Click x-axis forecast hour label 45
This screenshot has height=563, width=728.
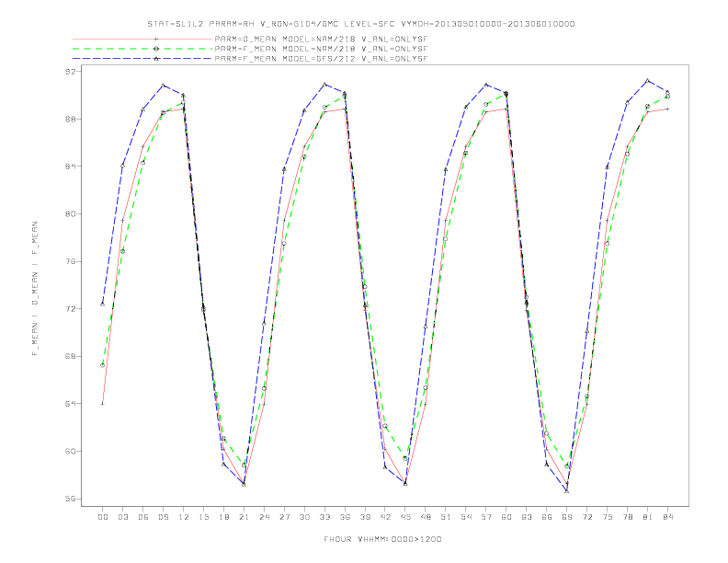(405, 517)
